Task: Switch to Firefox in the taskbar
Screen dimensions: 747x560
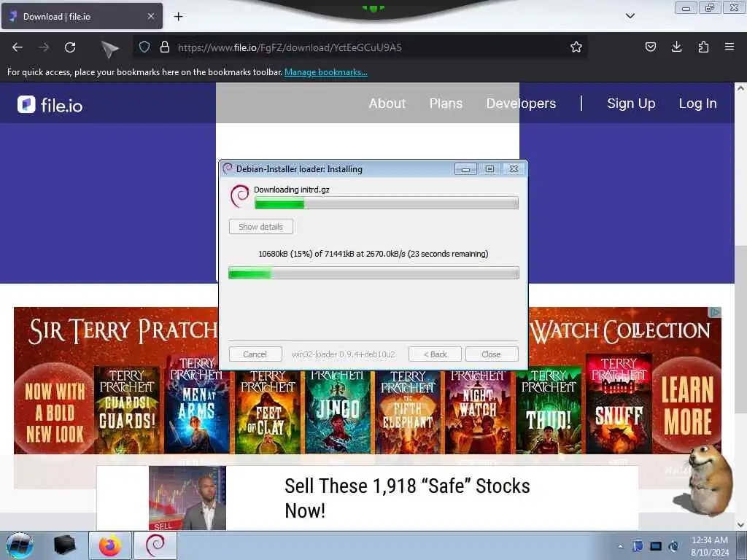Action: 110,545
